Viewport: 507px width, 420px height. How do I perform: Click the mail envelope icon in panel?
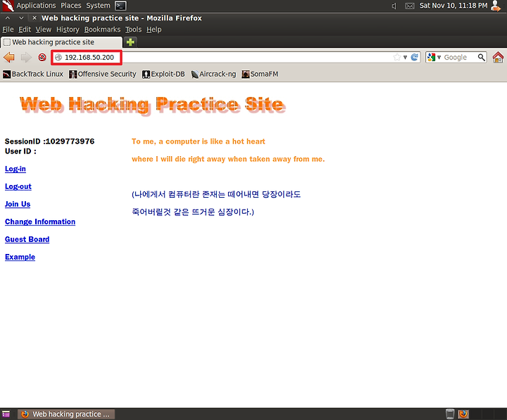click(410, 6)
